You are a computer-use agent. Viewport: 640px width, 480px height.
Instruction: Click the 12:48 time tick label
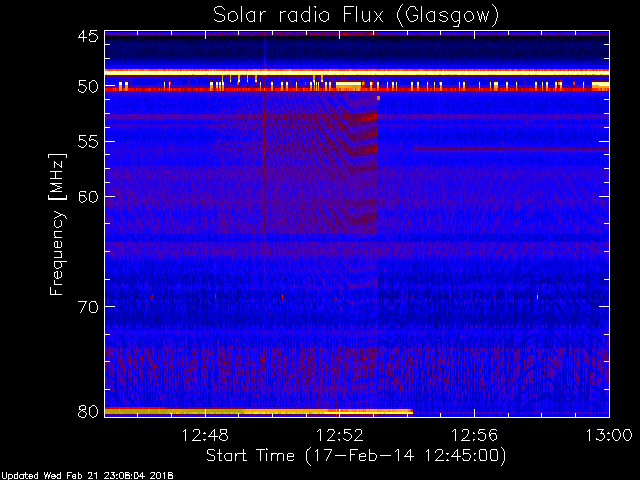point(205,436)
